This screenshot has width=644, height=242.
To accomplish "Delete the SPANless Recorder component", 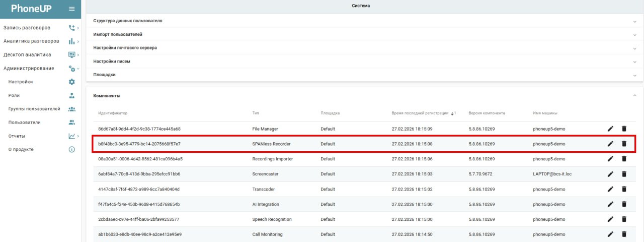I will (624, 144).
